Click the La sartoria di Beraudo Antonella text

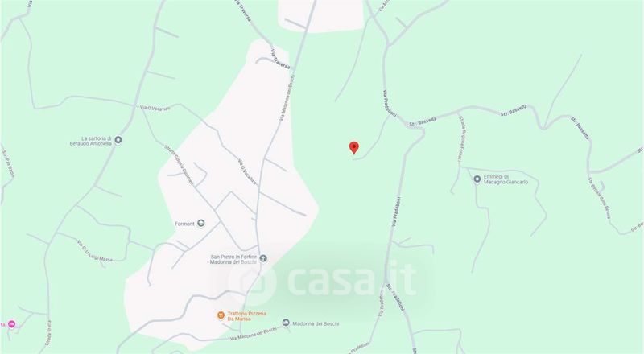[90, 141]
